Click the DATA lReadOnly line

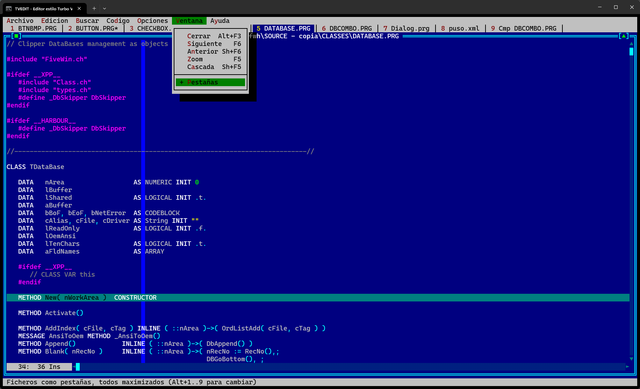[x=112, y=229]
